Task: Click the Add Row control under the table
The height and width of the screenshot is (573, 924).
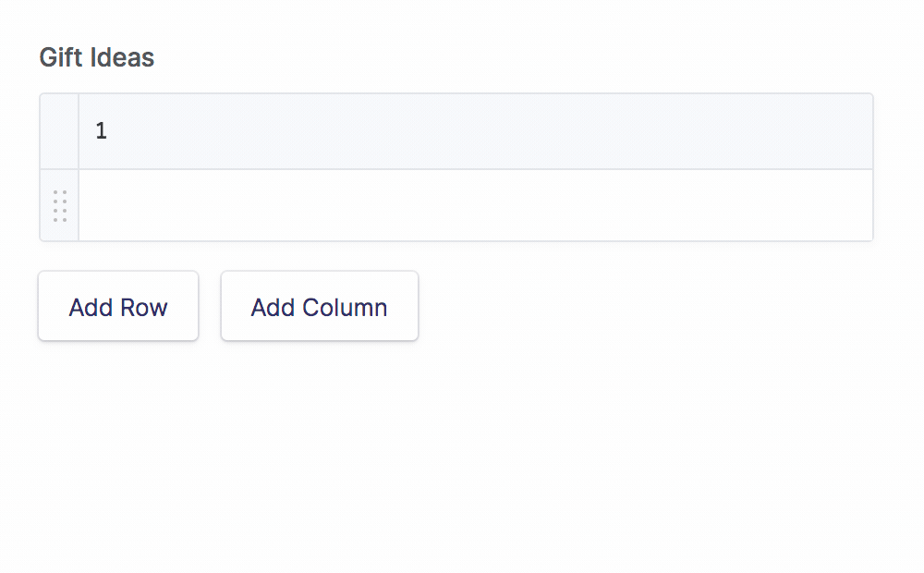Action: click(x=117, y=306)
